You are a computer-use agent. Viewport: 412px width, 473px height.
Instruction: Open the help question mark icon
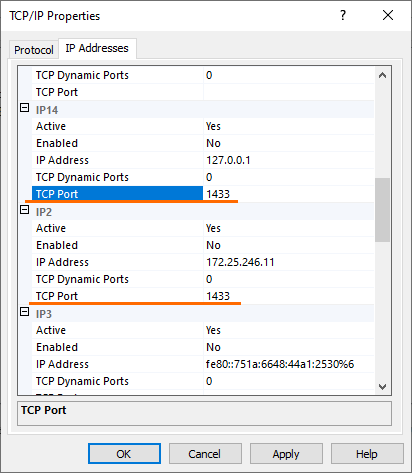[x=343, y=15]
